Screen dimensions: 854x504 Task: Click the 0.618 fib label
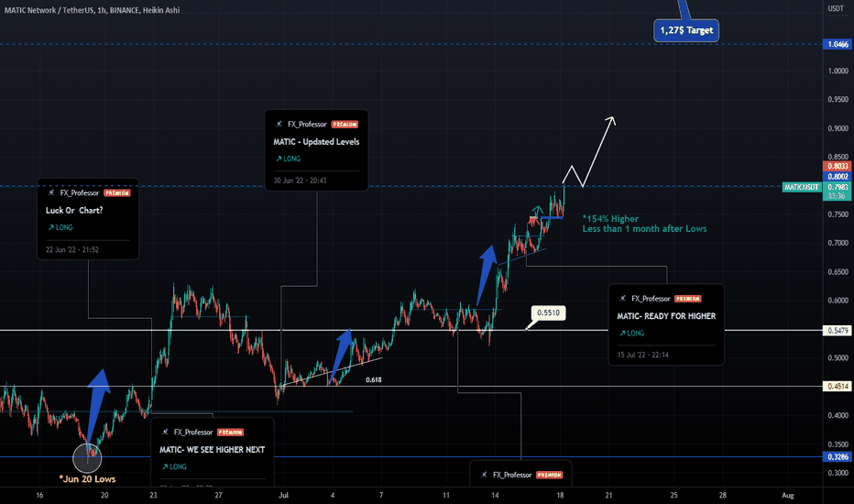click(374, 379)
